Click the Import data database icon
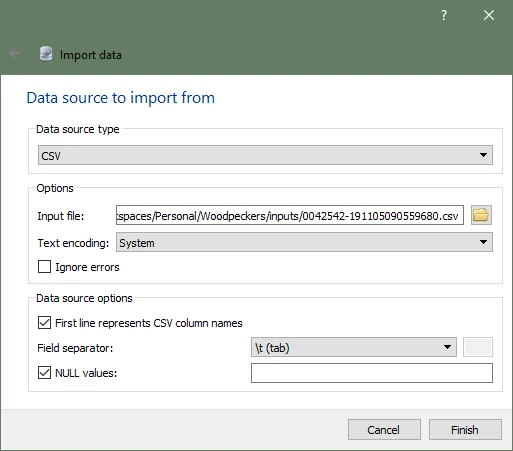Viewport: 513px width, 451px height. click(x=46, y=54)
